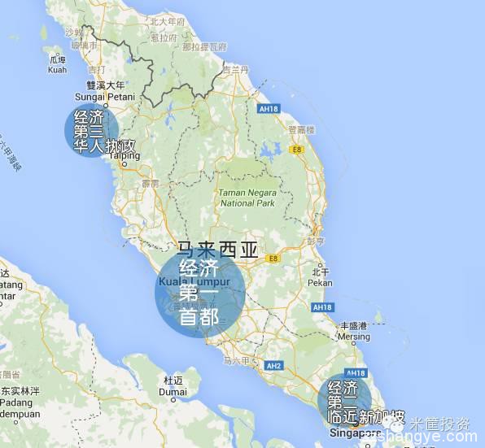This screenshot has width=485, height=448.
Task: Click the Kuah island label
Action: pos(57,70)
